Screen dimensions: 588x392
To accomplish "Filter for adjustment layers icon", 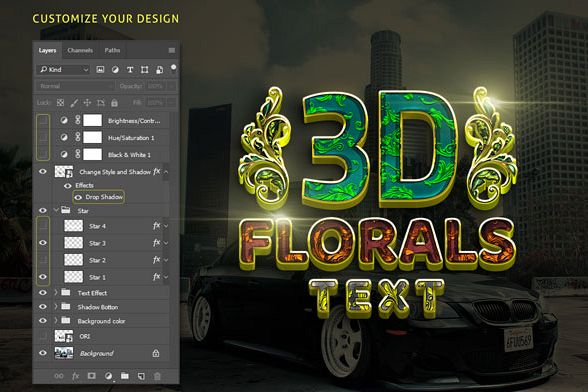I will (115, 70).
